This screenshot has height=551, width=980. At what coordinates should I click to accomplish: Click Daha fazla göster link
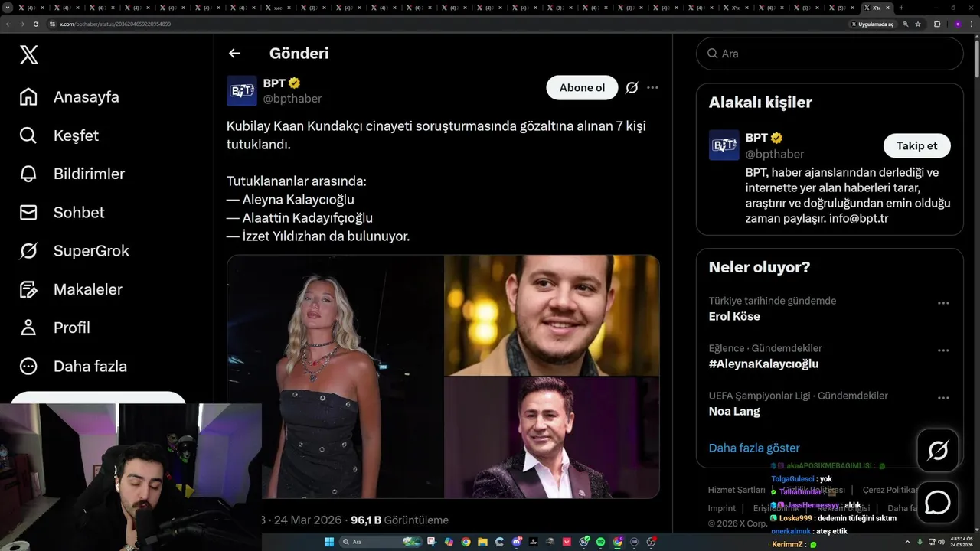(754, 448)
